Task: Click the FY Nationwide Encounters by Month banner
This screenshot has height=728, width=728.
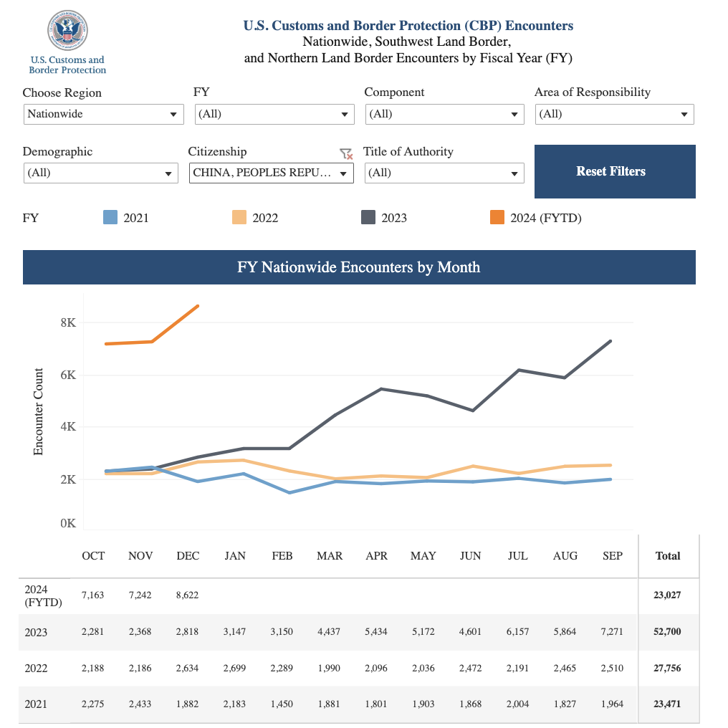Action: (359, 267)
